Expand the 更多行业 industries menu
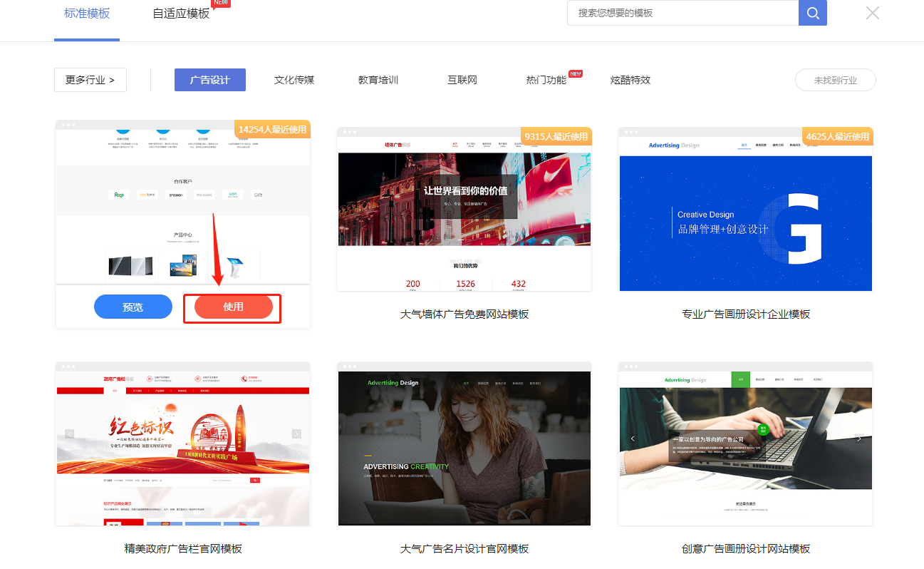Image resolution: width=924 pixels, height=569 pixels. tap(90, 80)
